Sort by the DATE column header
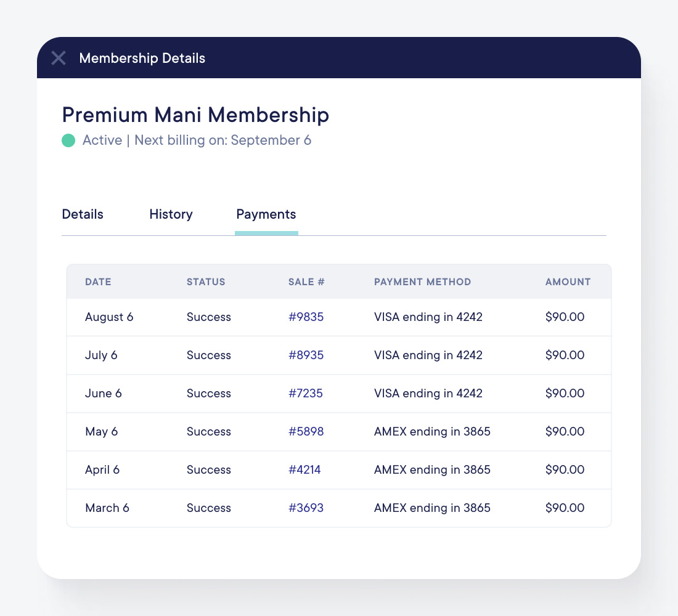The width and height of the screenshot is (678, 616). tap(98, 282)
